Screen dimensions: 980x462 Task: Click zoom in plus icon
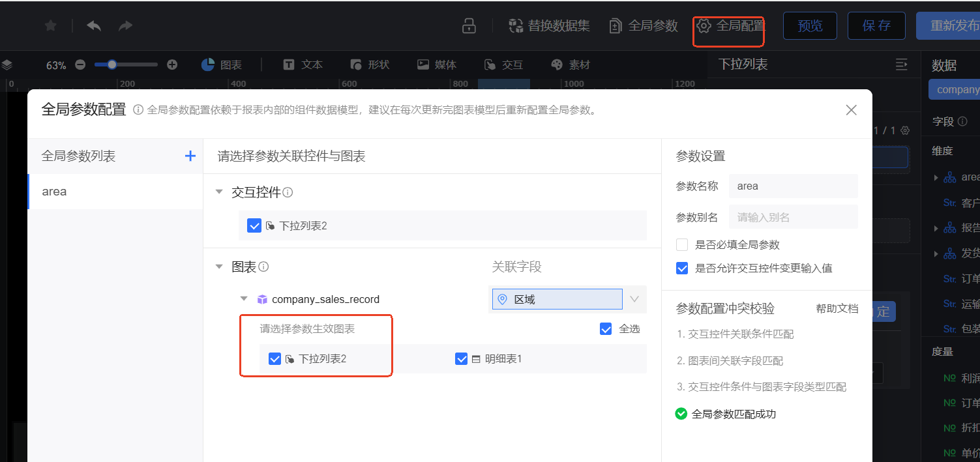[x=172, y=65]
